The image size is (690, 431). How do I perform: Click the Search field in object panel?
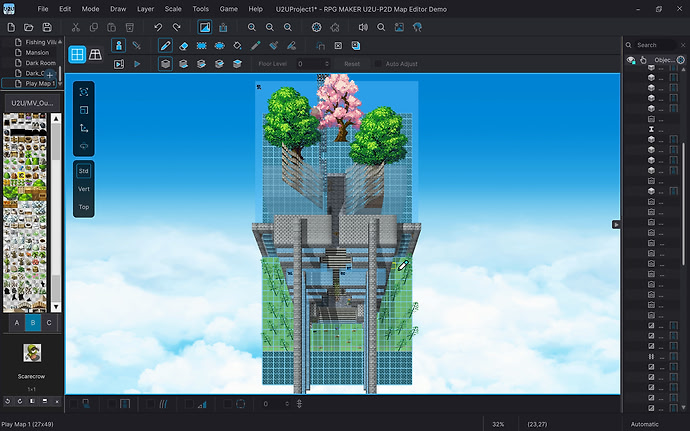656,45
